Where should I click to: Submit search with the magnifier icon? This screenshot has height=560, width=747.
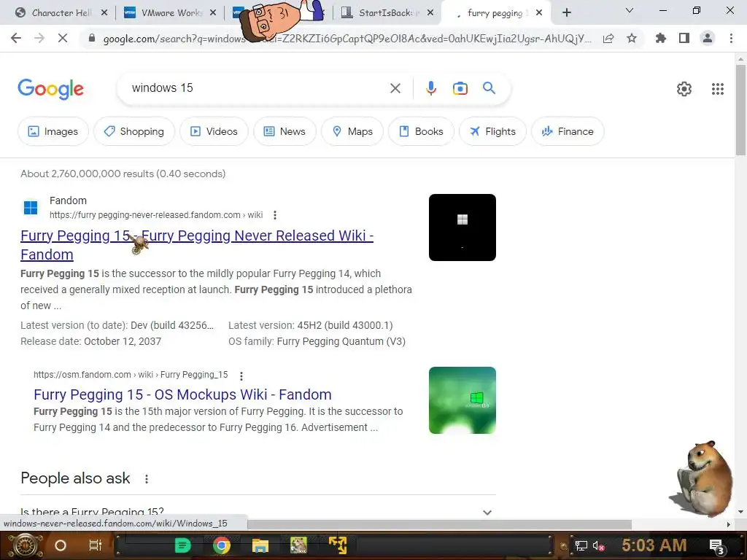[489, 87]
